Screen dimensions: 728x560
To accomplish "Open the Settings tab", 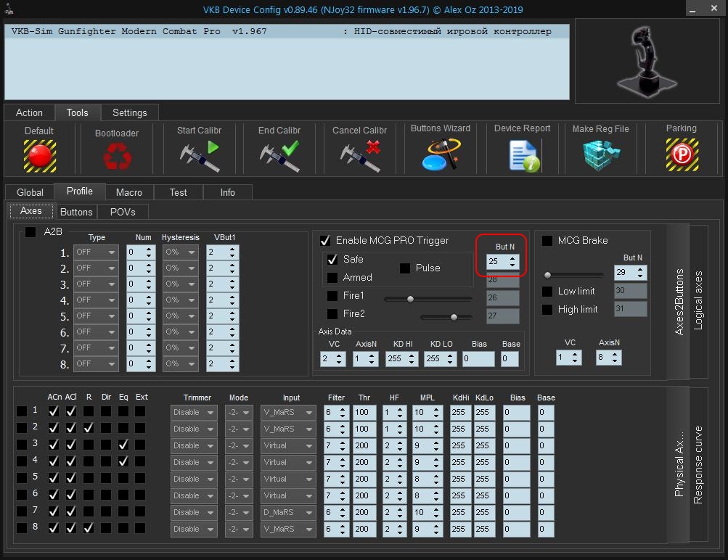I will (129, 112).
